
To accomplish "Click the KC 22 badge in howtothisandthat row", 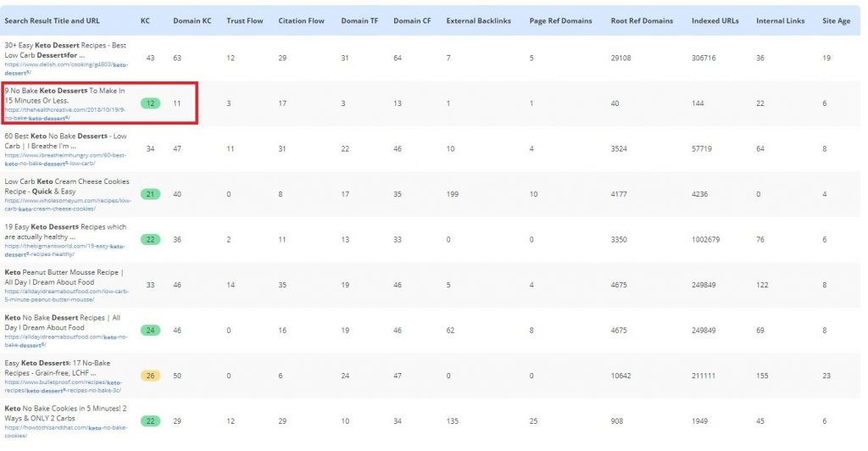I will click(150, 420).
